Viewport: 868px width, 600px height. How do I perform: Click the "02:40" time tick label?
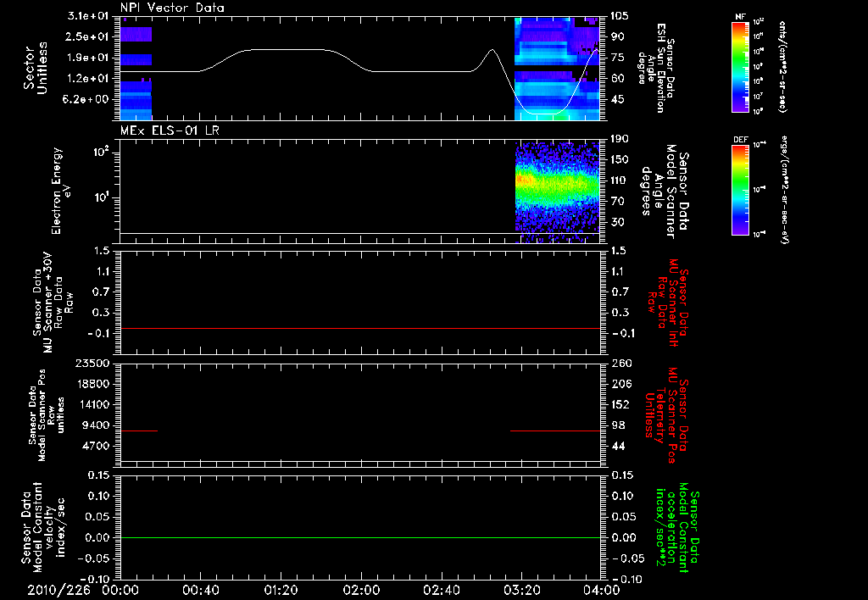click(x=441, y=591)
